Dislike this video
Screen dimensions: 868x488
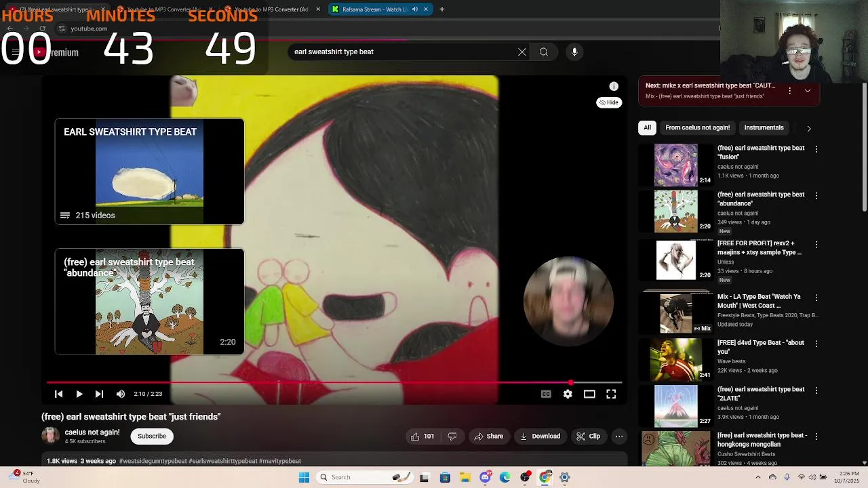[x=452, y=436]
